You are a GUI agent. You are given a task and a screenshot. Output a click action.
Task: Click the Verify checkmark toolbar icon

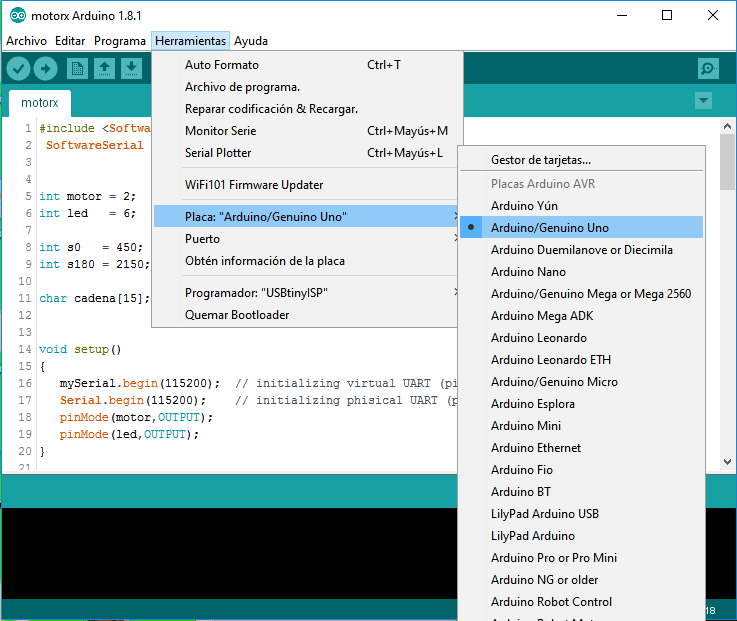18,69
